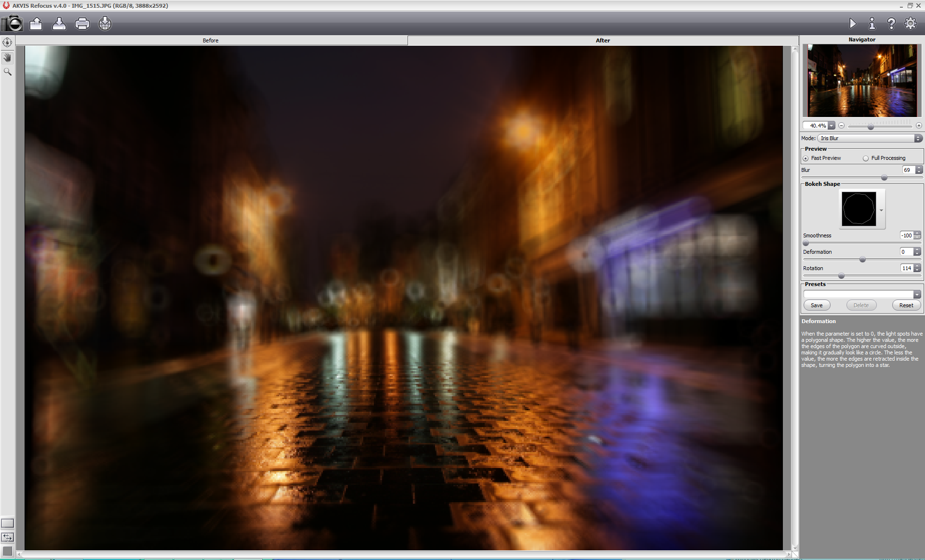This screenshot has height=560, width=925.
Task: Click the Delete preset button
Action: pyautogui.click(x=861, y=305)
